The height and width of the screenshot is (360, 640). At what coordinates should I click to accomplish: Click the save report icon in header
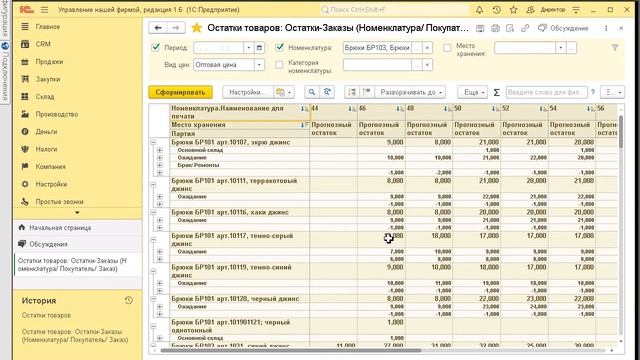point(480,28)
